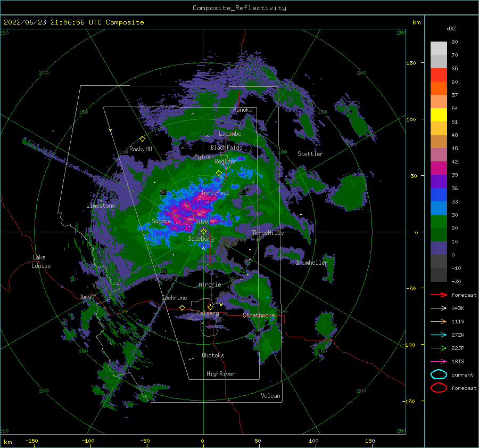The height and width of the screenshot is (448, 479).
Task: Click the magenta color swatch for 42 dBZ
Action: point(439,168)
